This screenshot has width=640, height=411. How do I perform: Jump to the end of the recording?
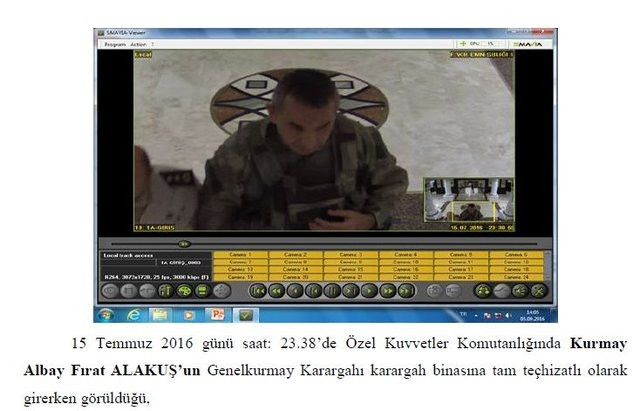click(406, 291)
